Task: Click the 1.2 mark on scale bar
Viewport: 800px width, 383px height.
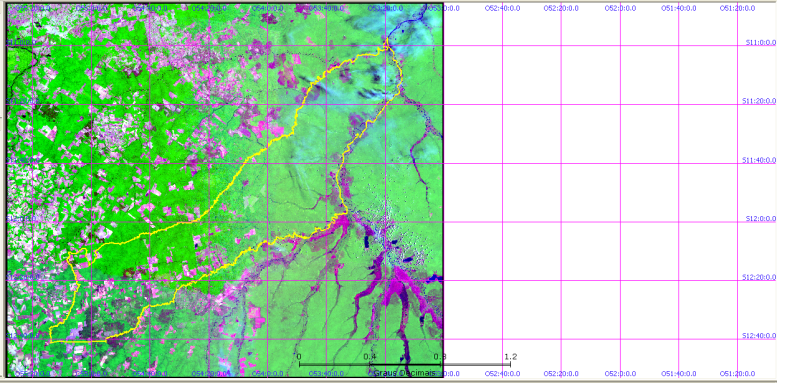Action: tap(511, 356)
